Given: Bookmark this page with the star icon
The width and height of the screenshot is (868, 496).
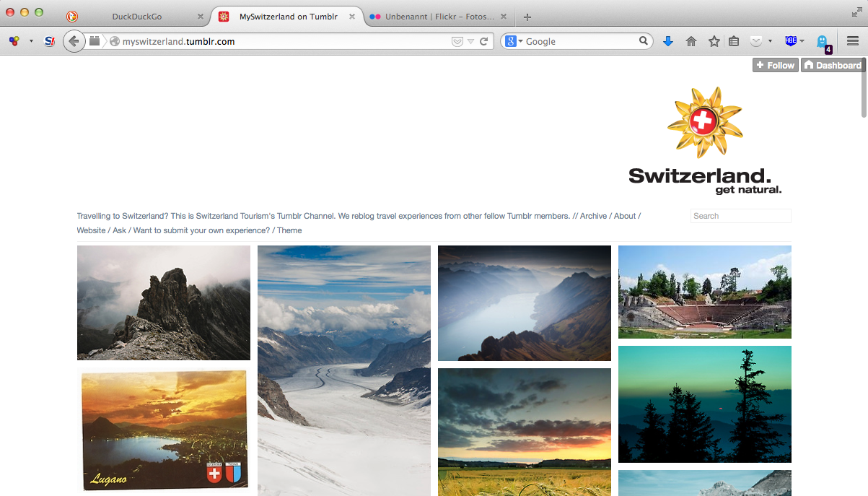Looking at the screenshot, I should (714, 41).
